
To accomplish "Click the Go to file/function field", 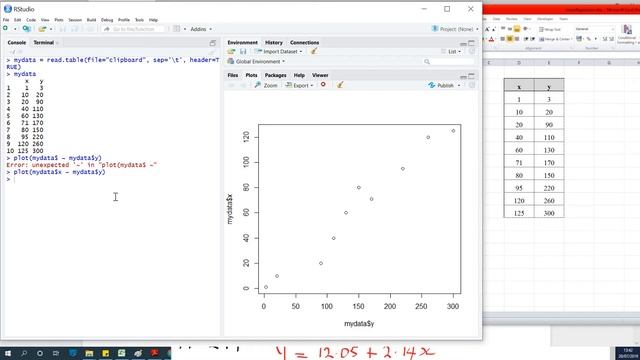I will tap(133, 29).
